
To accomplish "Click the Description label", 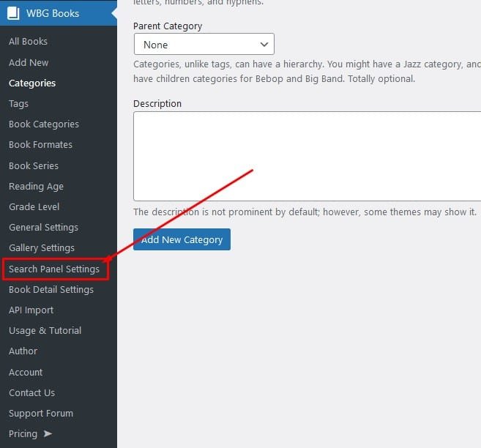I will [x=157, y=104].
